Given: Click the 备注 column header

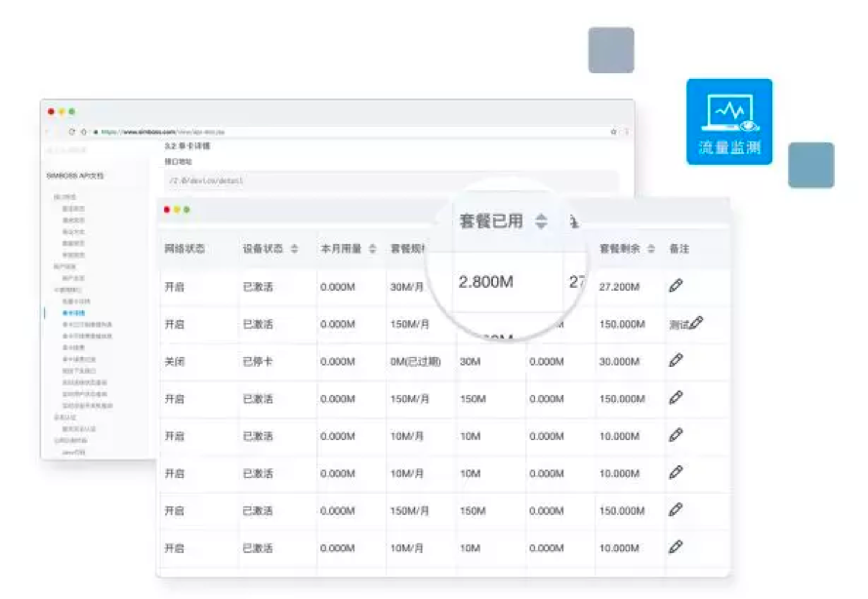Looking at the screenshot, I should tap(680, 249).
